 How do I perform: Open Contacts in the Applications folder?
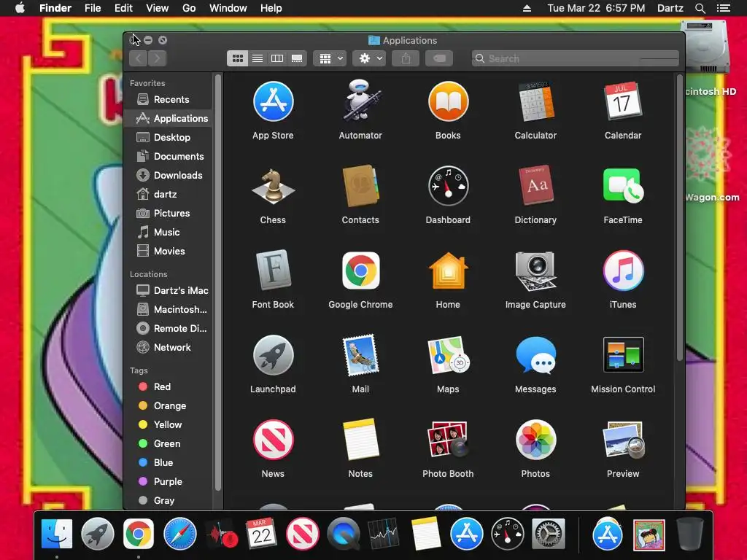pos(360,186)
